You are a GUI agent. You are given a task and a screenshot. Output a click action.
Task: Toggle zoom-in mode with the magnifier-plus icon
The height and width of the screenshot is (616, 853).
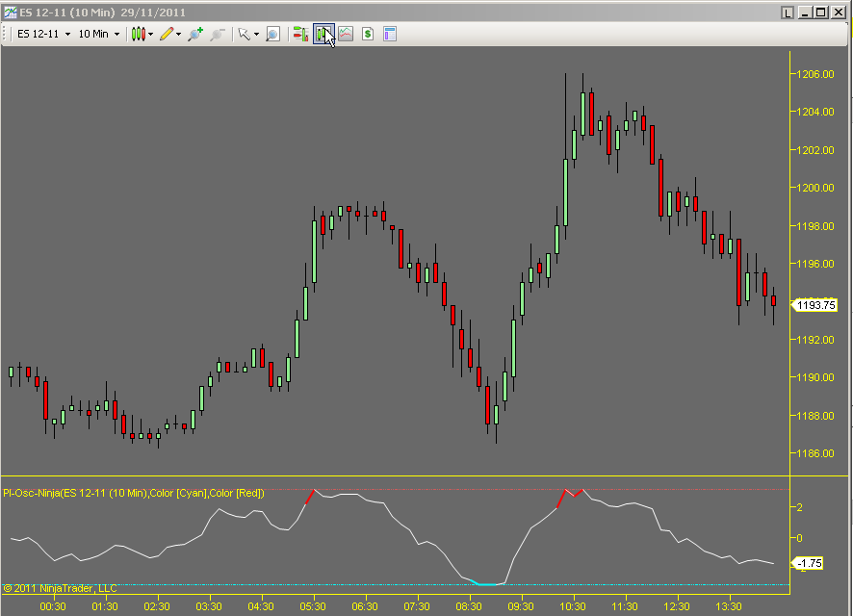pos(193,34)
